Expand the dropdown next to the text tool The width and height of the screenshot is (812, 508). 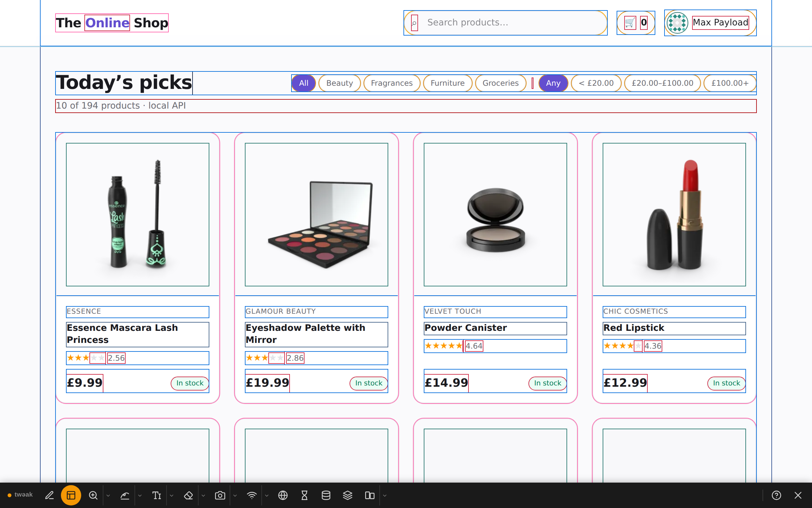point(172,495)
